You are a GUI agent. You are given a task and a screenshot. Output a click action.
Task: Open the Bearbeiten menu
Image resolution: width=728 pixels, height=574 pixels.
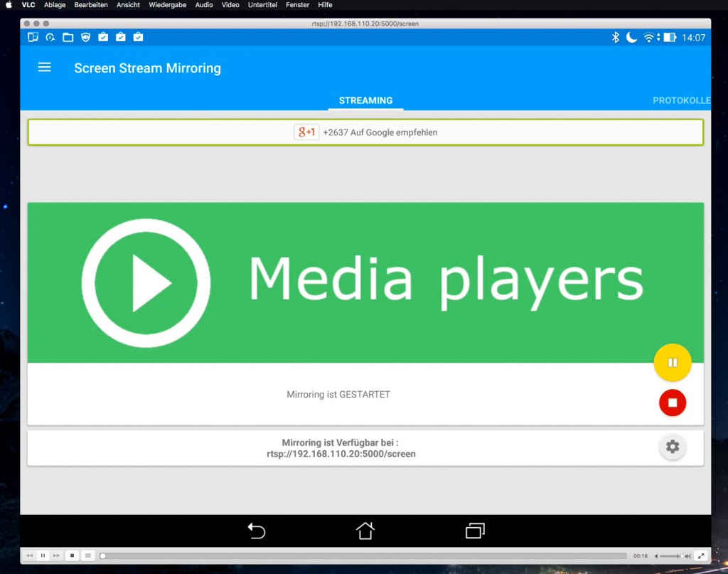pos(91,5)
